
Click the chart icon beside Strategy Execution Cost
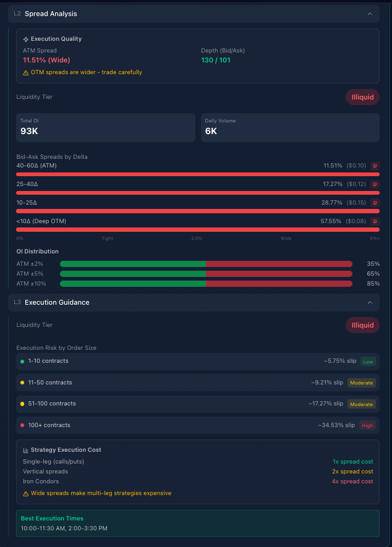coord(25,449)
